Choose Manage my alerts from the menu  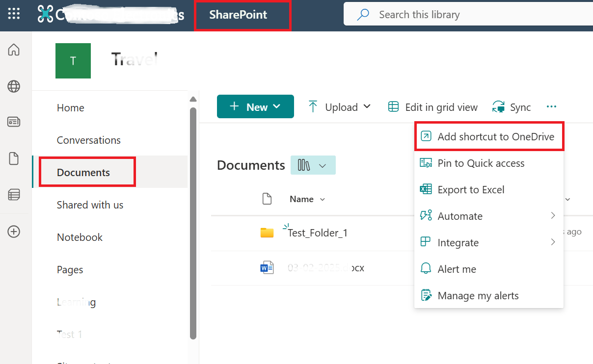coord(478,295)
